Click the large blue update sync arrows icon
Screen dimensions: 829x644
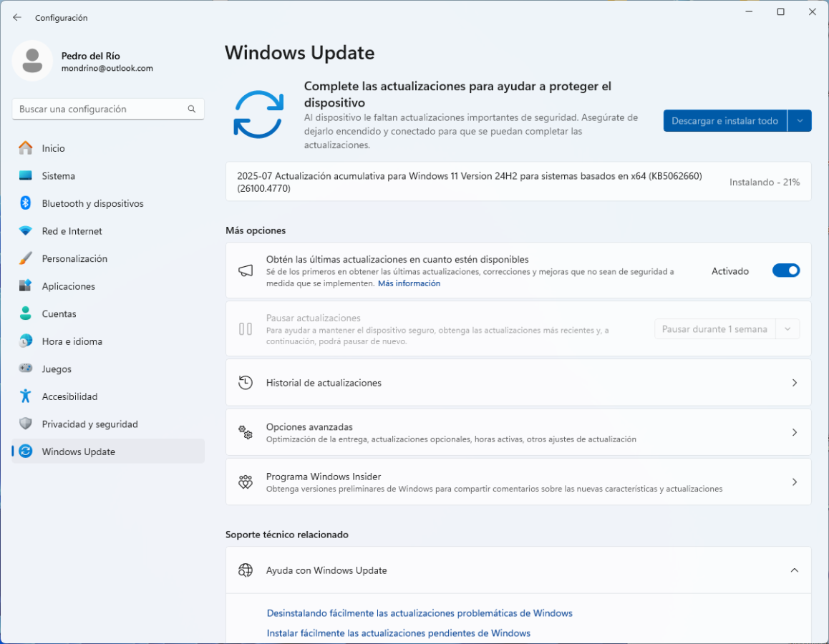click(258, 114)
